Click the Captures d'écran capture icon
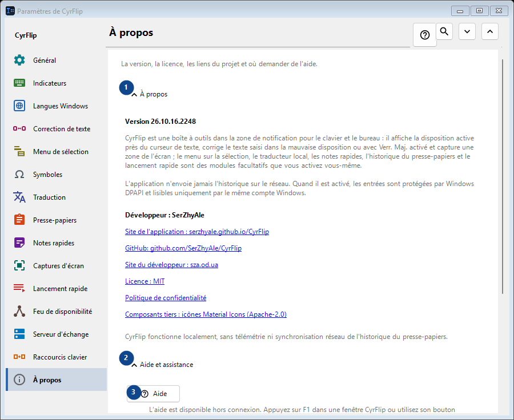The height and width of the screenshot is (420, 514). (19, 266)
